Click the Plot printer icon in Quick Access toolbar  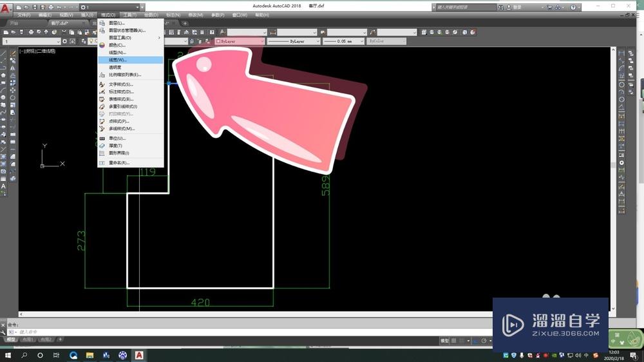coord(51,7)
